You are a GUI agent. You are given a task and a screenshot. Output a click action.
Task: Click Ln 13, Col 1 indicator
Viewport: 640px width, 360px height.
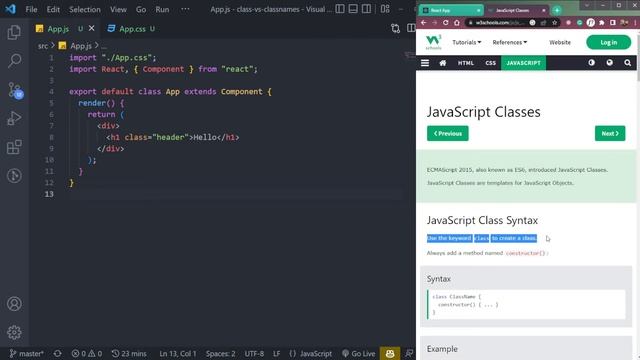pos(178,353)
